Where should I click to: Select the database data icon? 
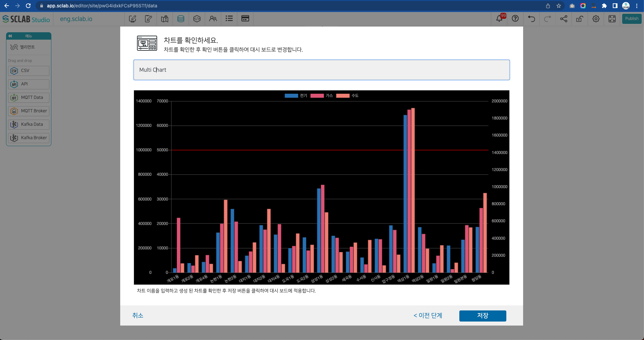[x=181, y=19]
